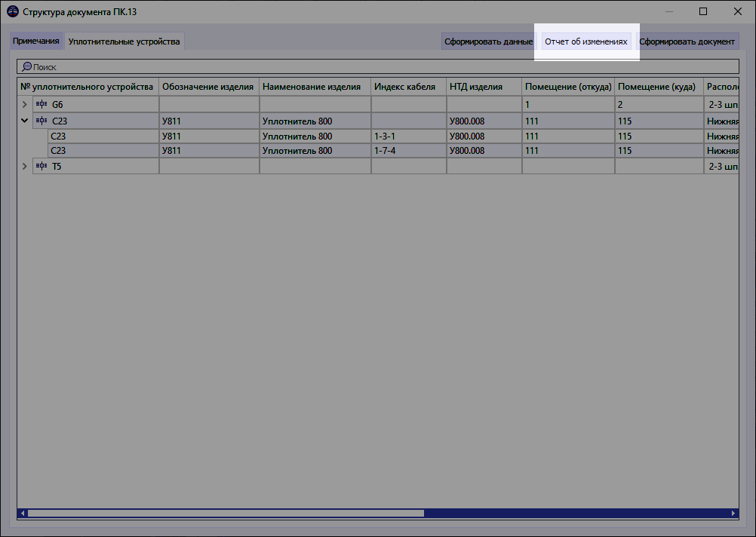Image resolution: width=756 pixels, height=537 pixels.
Task: Open the Уплотнительные устройства tab
Action: point(124,41)
